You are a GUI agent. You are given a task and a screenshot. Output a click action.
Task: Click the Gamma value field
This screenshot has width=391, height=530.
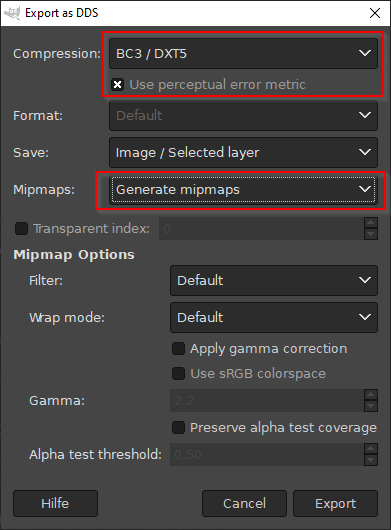click(x=267, y=401)
